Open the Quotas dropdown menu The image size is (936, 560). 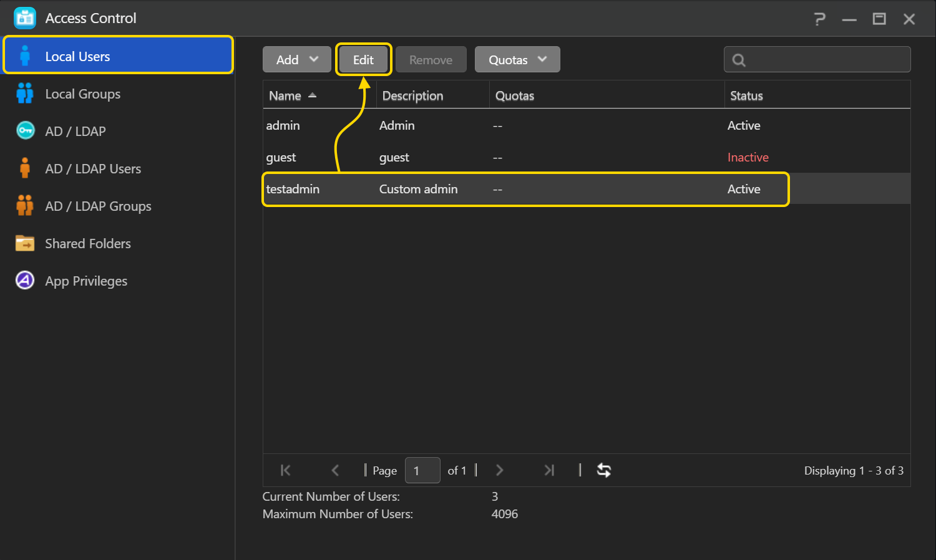[517, 60]
